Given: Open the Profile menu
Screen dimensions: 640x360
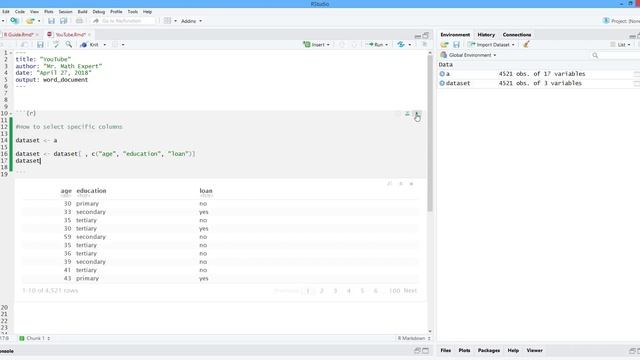Looking at the screenshot, I should (x=116, y=12).
